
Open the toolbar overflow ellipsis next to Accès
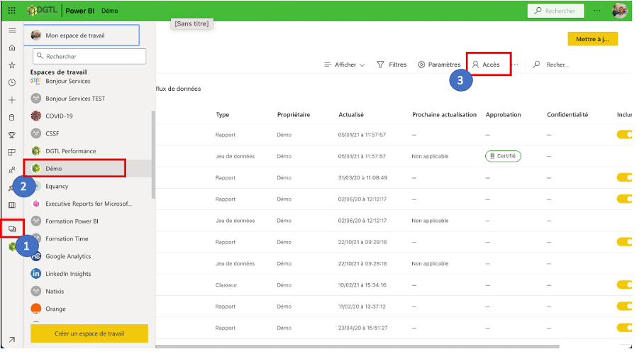point(516,65)
